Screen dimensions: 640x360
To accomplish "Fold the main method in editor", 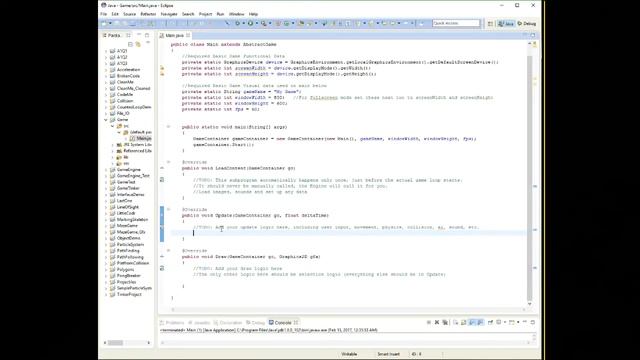I will [168, 127].
